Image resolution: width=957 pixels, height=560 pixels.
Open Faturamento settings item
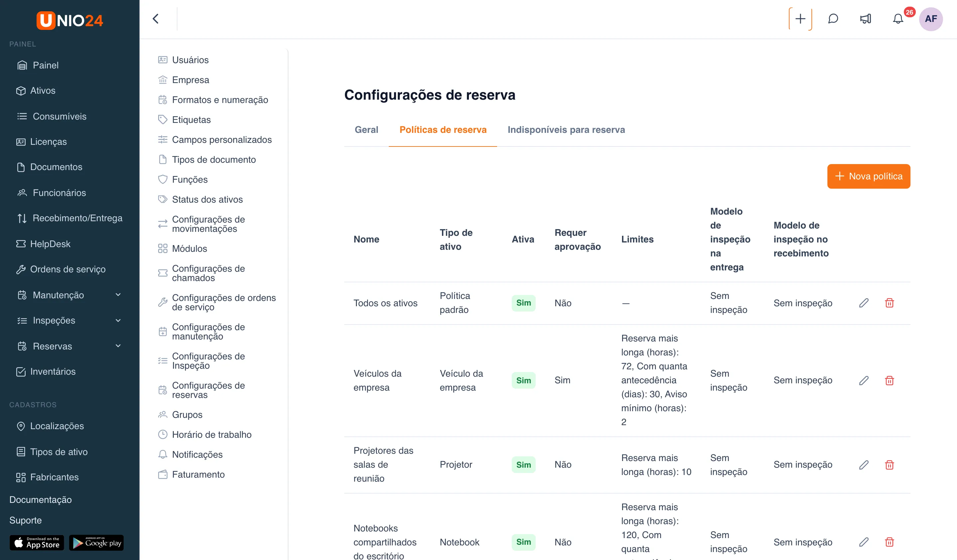tap(198, 474)
